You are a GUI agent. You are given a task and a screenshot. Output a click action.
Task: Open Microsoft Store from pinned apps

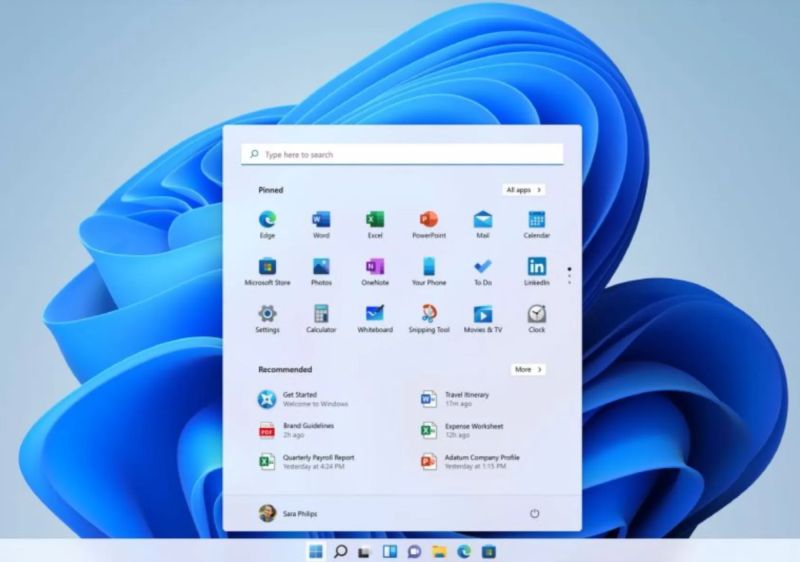267,267
